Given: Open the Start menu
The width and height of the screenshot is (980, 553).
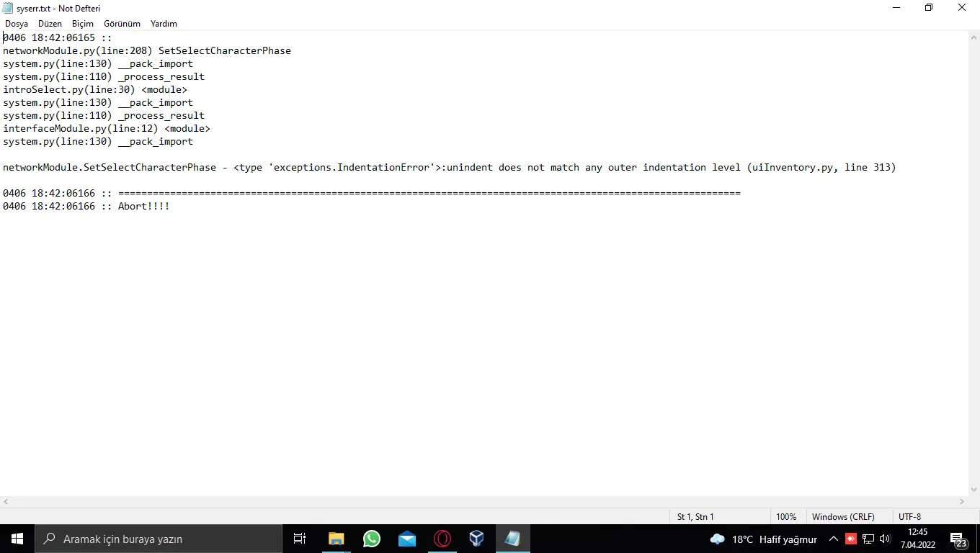Looking at the screenshot, I should tap(17, 539).
